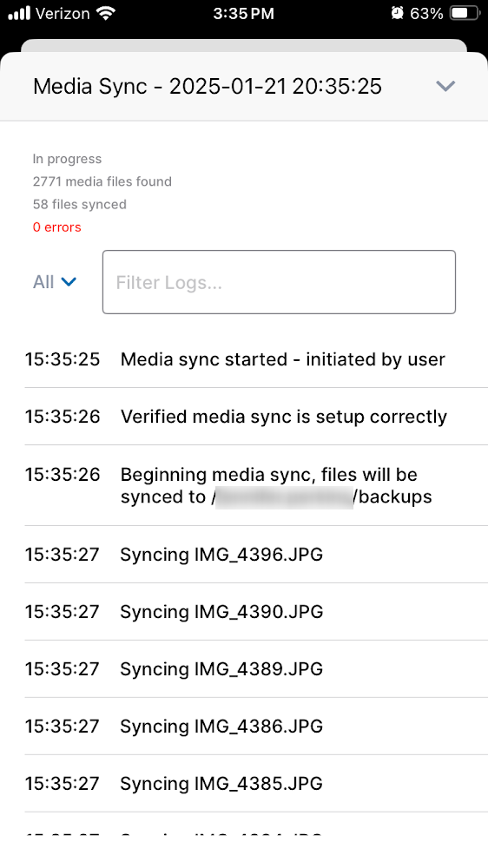Collapse the Media Sync panel with the chevron
Viewport: 488px width, 868px height.
pos(445,86)
